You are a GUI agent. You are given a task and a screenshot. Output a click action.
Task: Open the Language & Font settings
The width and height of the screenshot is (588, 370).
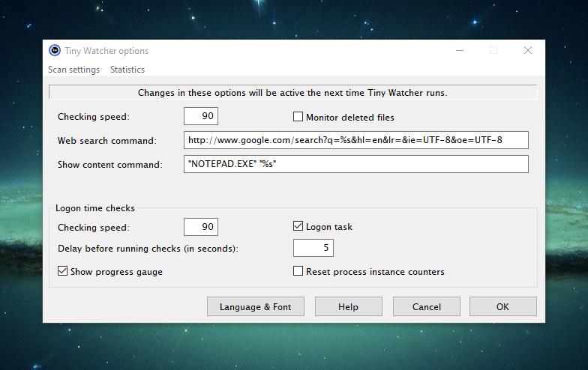coord(255,307)
